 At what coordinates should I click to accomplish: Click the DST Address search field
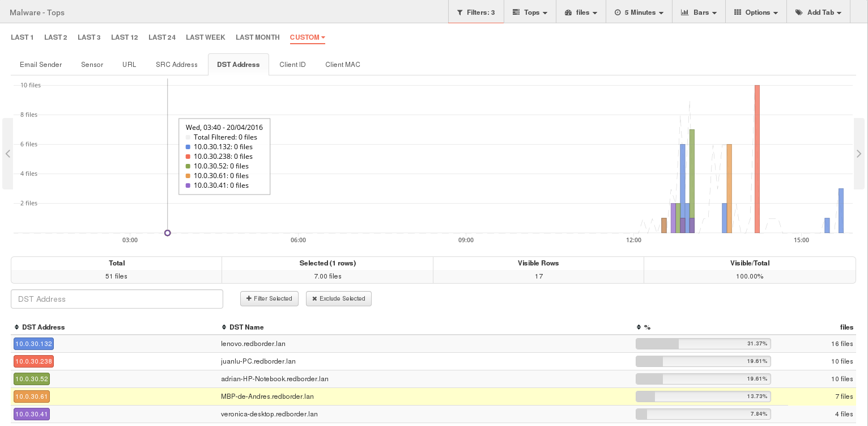point(117,299)
